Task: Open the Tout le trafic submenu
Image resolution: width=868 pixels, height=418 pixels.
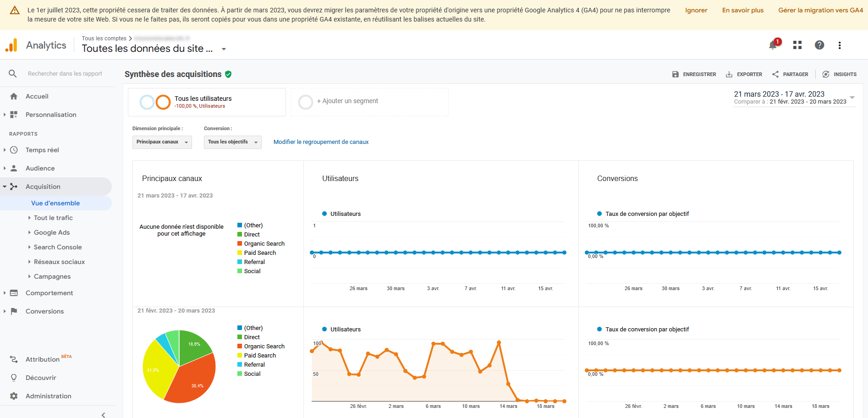Action: tap(53, 218)
